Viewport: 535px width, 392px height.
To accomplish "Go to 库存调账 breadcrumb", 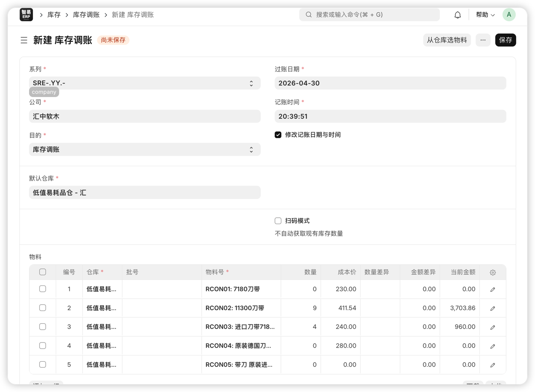I will (86, 14).
